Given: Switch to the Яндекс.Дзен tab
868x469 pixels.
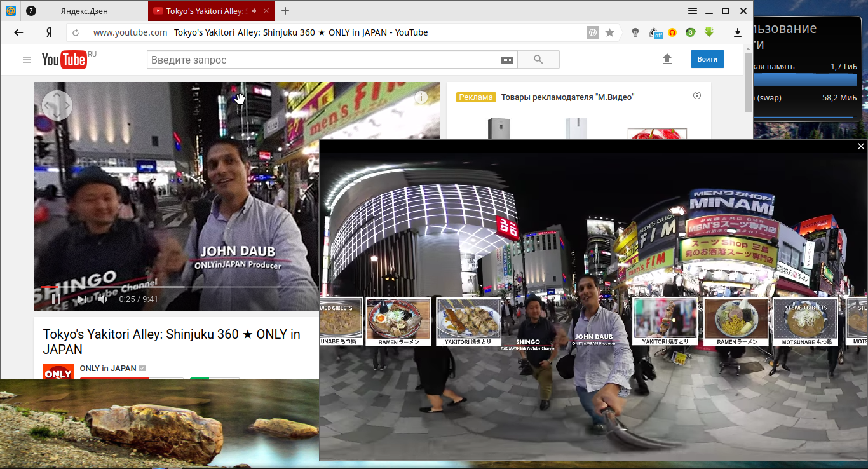Looking at the screenshot, I should pyautogui.click(x=86, y=11).
